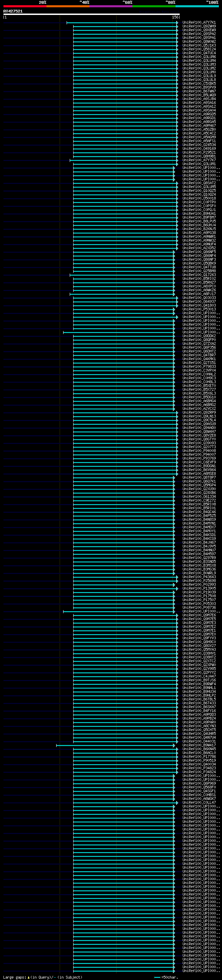Select the UniRef100_Q40034 label
Screen dimensions: 222x980
tap(199, 764)
